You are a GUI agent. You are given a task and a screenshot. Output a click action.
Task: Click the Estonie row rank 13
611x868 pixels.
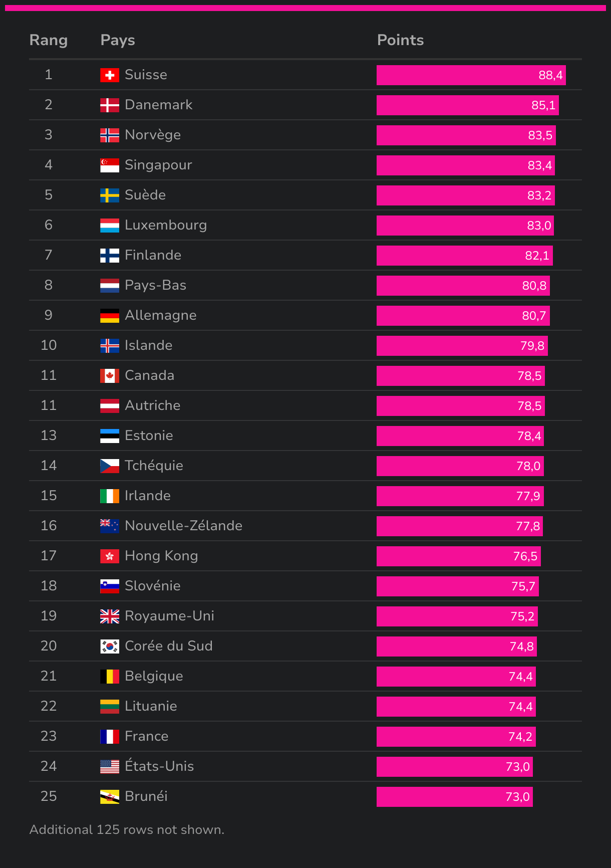click(49, 436)
